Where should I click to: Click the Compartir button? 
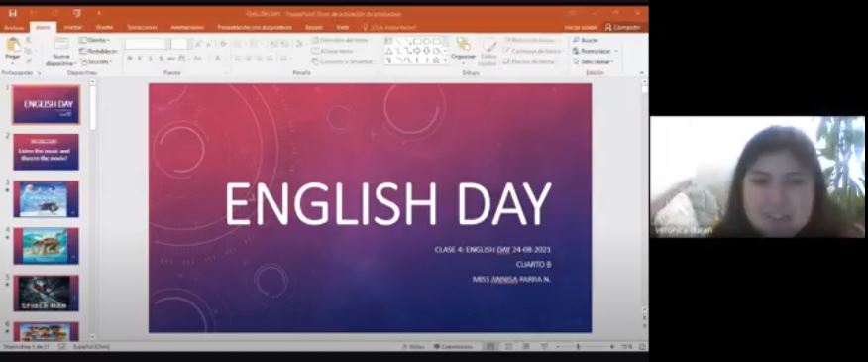click(x=622, y=27)
